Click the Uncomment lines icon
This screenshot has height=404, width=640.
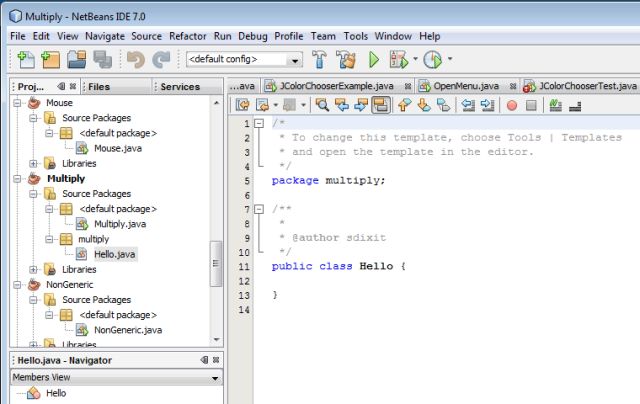(x=575, y=106)
